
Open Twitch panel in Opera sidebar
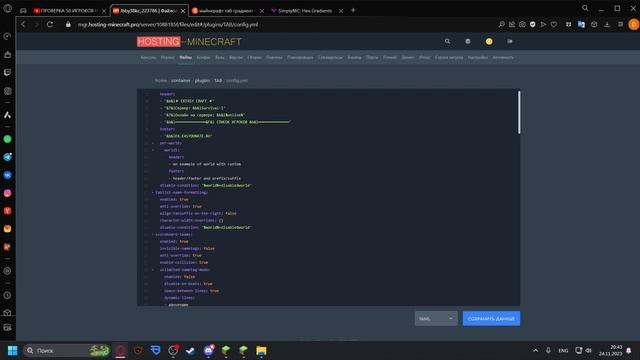(x=7, y=73)
